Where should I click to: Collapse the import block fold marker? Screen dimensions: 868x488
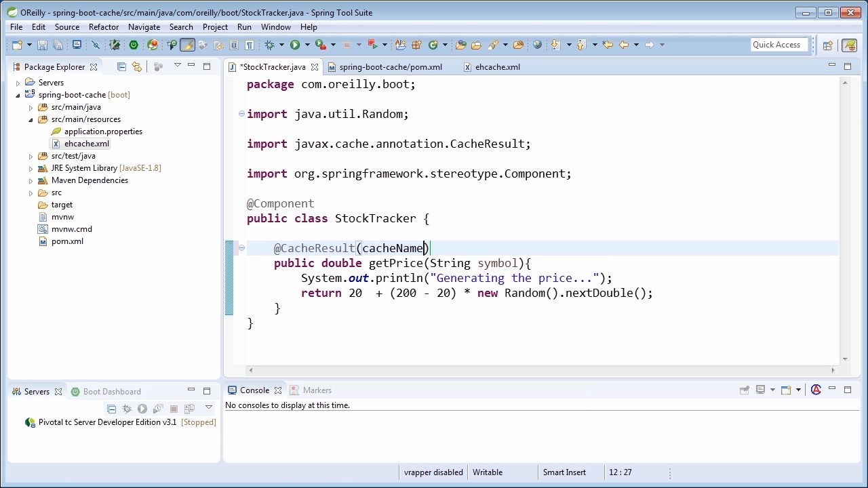[x=241, y=114]
